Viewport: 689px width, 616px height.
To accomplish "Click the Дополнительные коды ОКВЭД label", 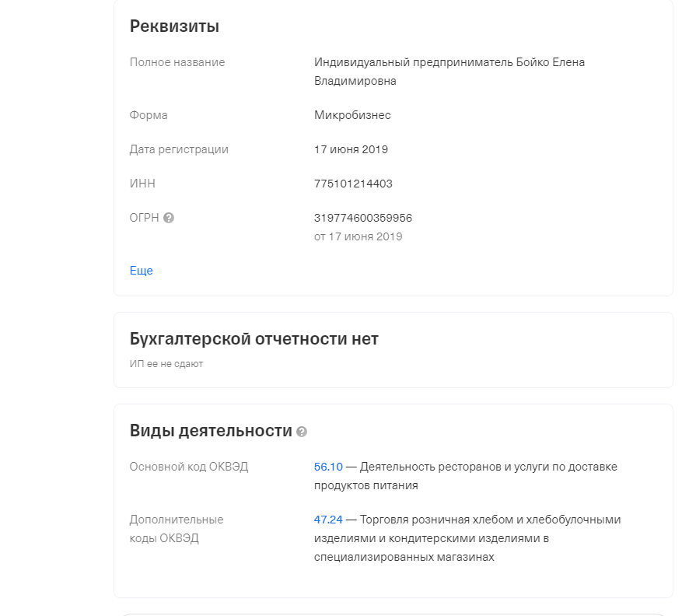I will (x=176, y=528).
